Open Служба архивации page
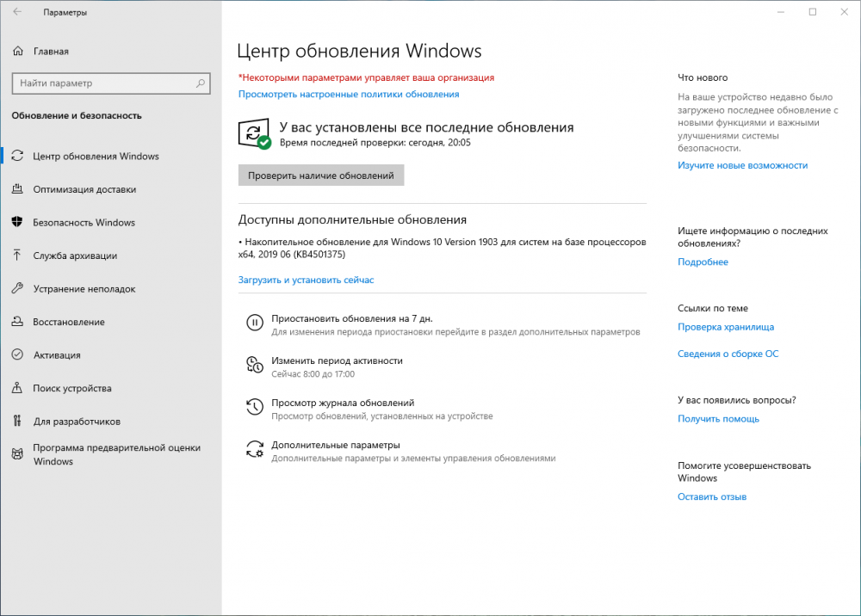The height and width of the screenshot is (616, 861). tap(75, 256)
